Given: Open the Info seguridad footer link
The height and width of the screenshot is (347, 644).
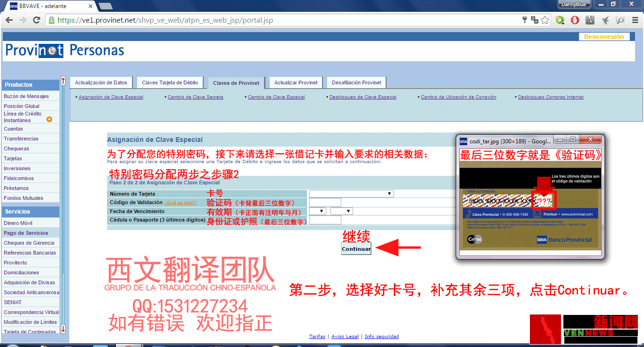Looking at the screenshot, I should pos(382,337).
